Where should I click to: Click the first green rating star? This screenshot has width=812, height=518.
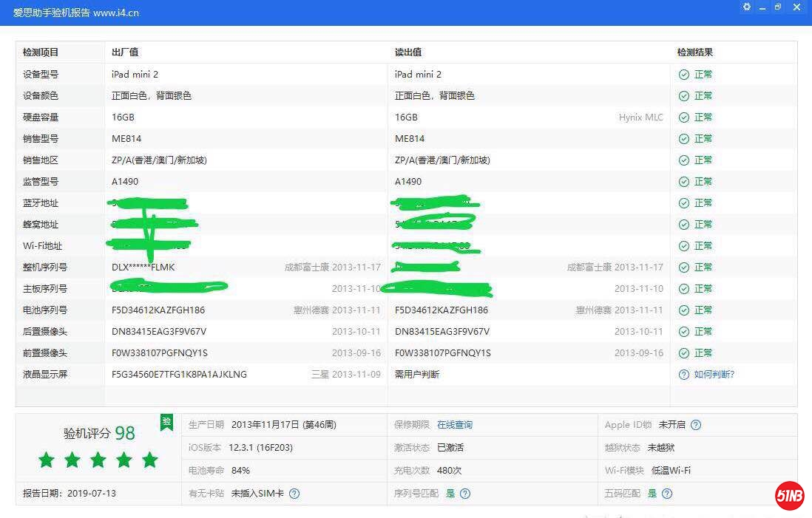(x=47, y=460)
